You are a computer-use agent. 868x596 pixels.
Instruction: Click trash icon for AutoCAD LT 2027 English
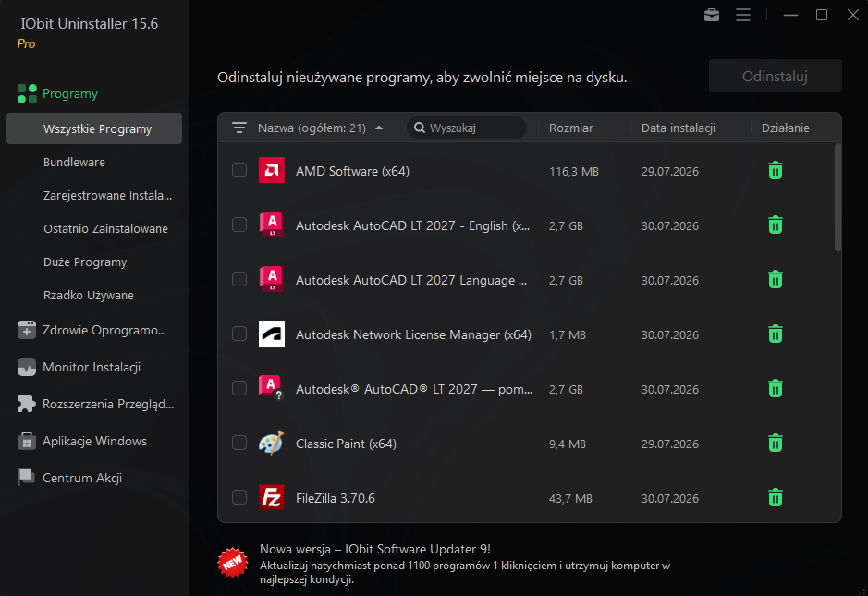(x=775, y=225)
